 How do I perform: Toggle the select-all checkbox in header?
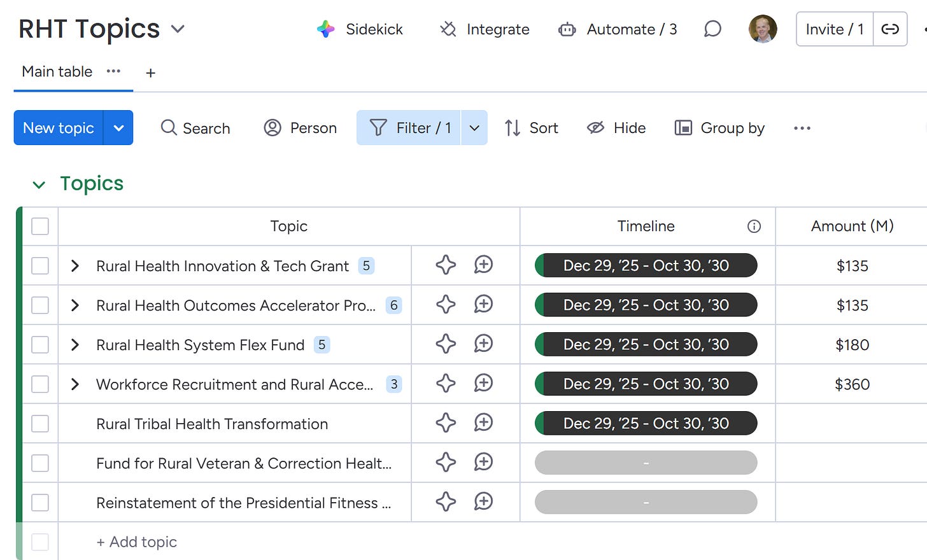pos(40,227)
